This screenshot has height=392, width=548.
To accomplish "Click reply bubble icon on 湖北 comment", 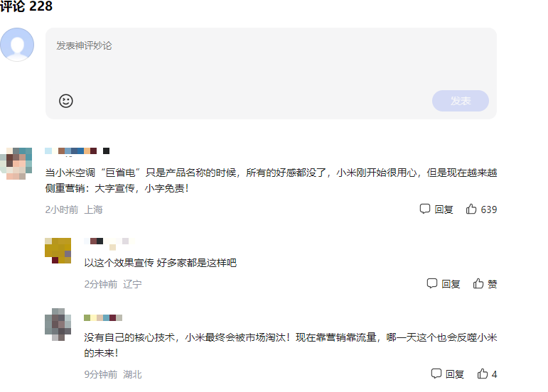I will click(x=436, y=374).
